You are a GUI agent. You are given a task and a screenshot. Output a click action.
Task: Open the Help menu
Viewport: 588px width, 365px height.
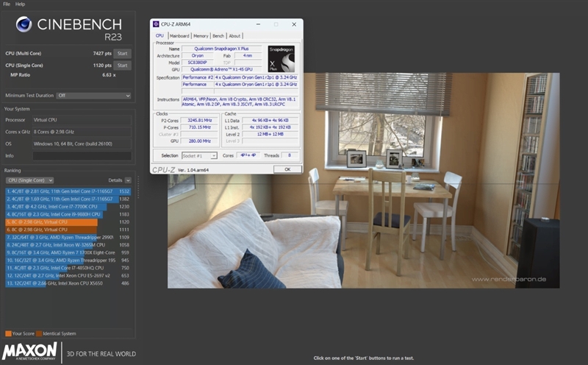tap(21, 4)
